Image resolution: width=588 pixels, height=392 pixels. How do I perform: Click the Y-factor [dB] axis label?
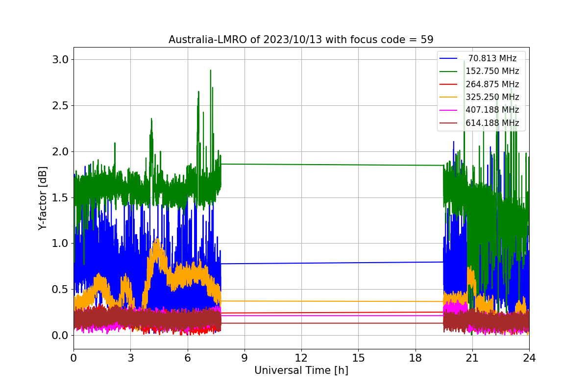[x=43, y=198]
